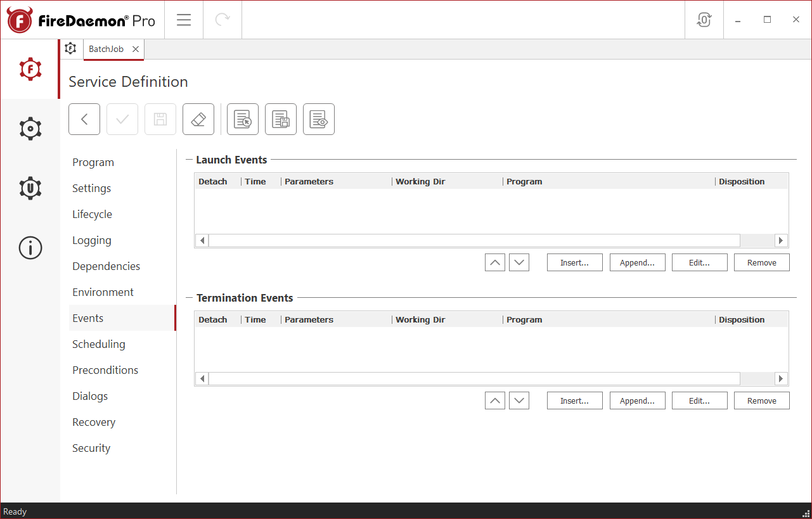This screenshot has height=519, width=812.
Task: Click Disposition header in Launch Events
Action: click(x=752, y=182)
